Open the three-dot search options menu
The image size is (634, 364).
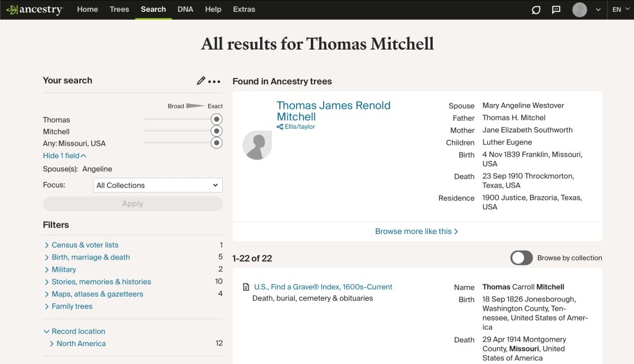(x=214, y=81)
